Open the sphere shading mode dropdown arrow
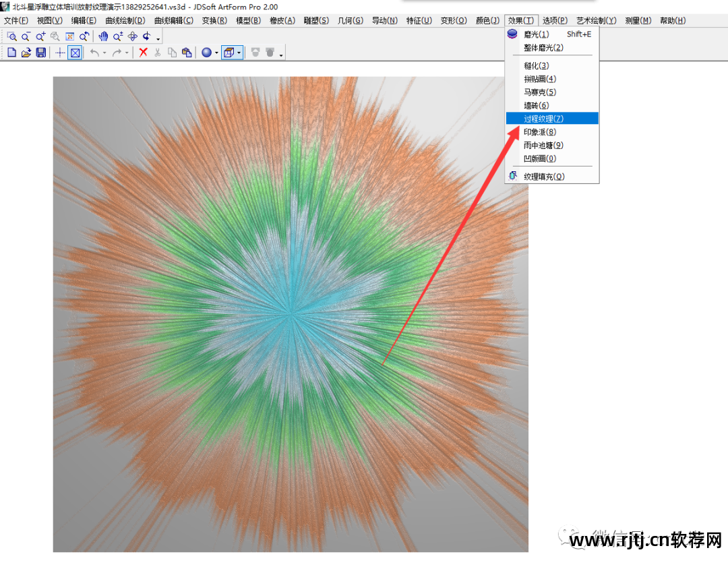This screenshot has height=571, width=728. 216,53
